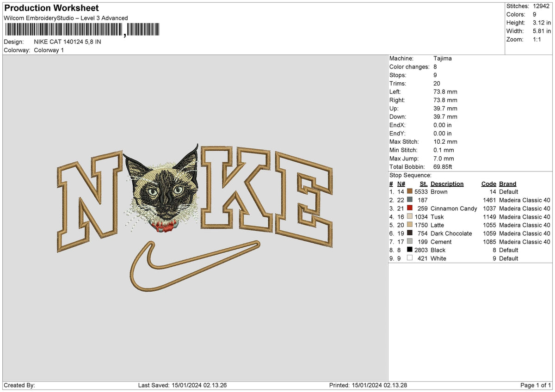
Task: Click the Height value 3.12 in
Action: tap(542, 23)
